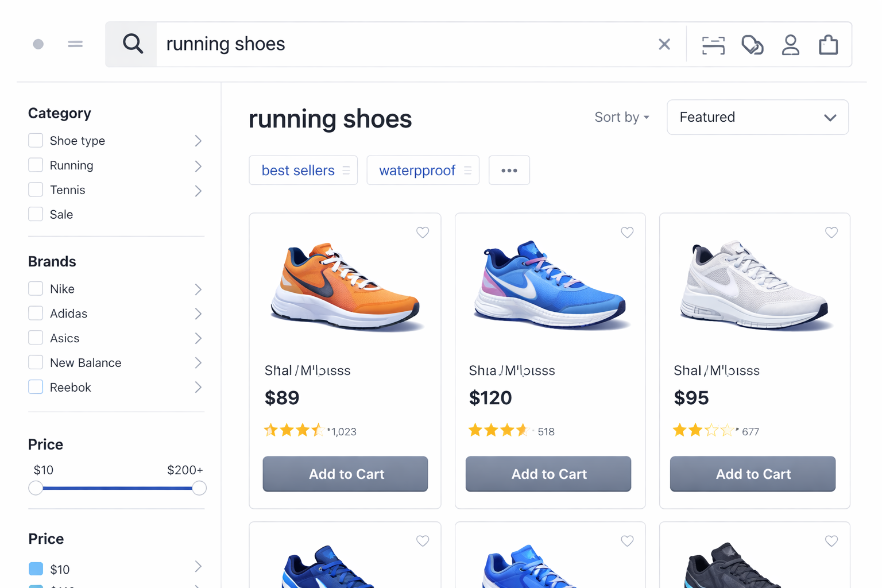Favorite the orange $89 shoe heart
This screenshot has width=882, height=588.
(x=423, y=233)
